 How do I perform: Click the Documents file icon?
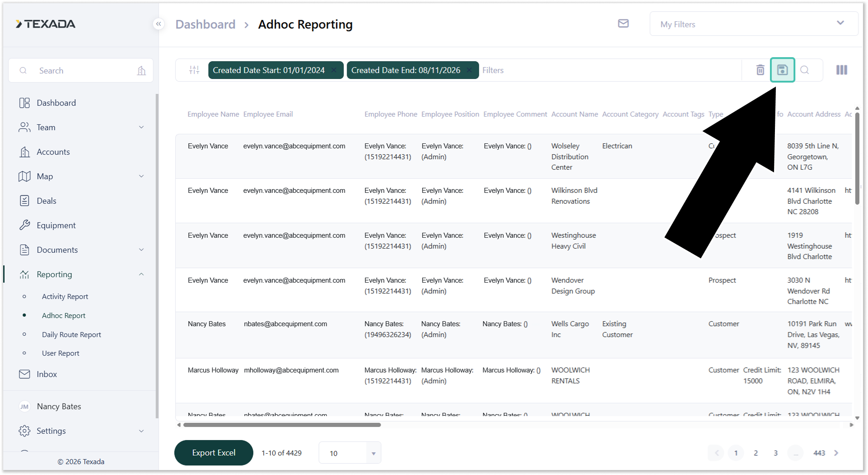25,250
